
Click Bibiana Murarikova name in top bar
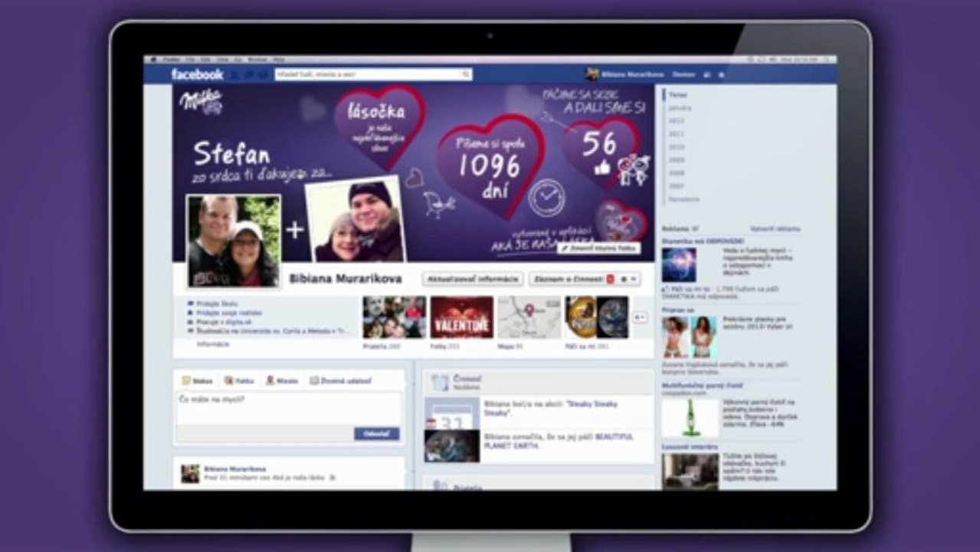tap(632, 75)
